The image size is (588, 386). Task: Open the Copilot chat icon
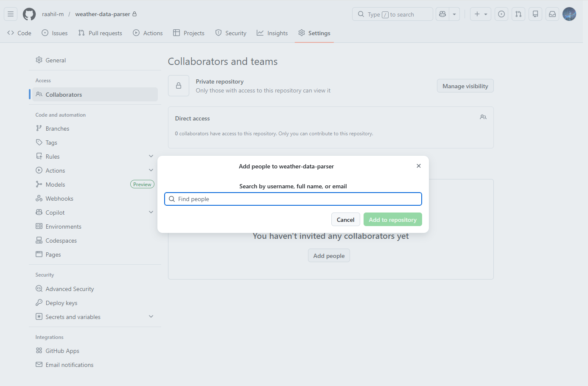pos(442,14)
